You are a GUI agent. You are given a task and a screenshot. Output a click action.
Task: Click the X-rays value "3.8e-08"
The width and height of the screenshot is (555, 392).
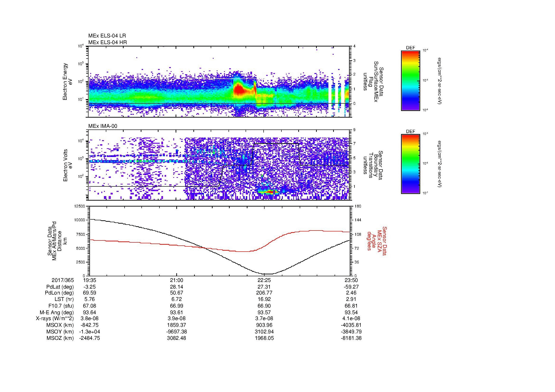coord(90,319)
